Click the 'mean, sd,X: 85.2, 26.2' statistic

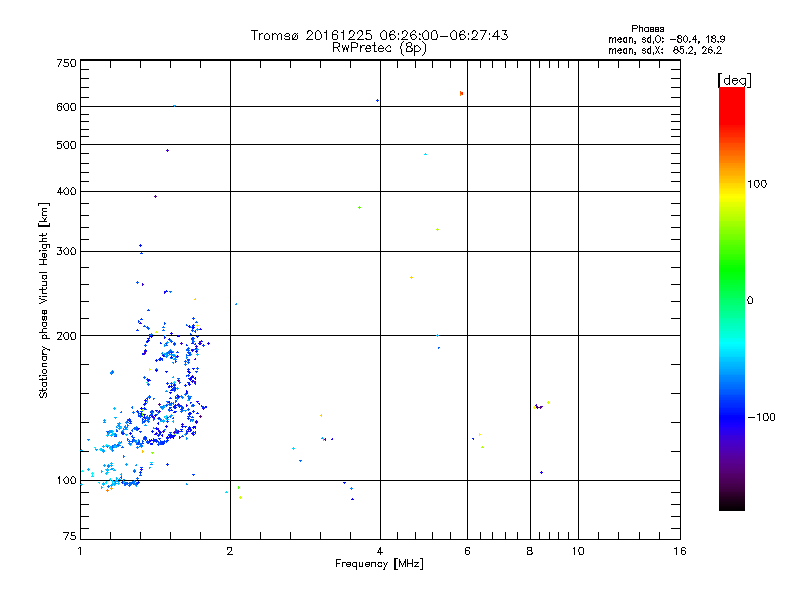pos(665,50)
